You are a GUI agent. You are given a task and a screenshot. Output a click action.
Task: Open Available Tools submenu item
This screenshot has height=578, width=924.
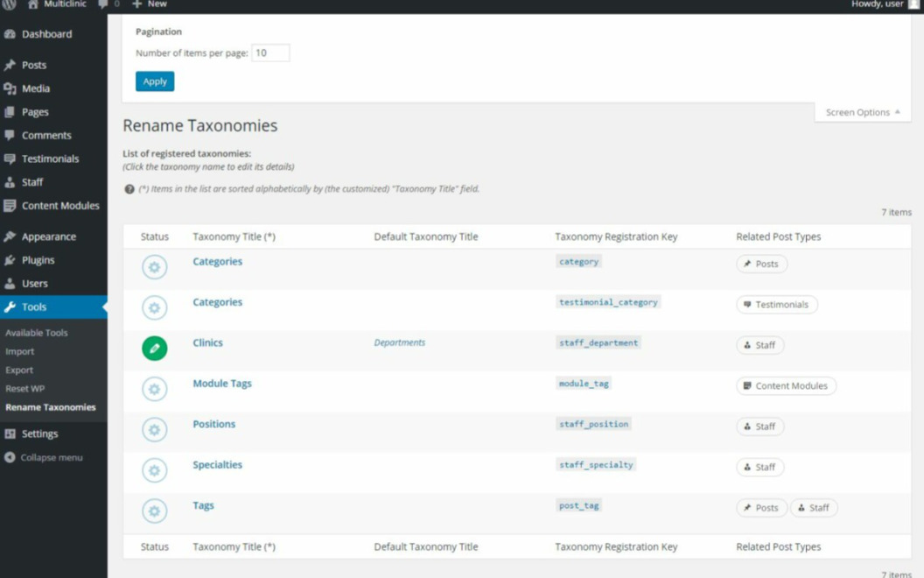tap(37, 333)
